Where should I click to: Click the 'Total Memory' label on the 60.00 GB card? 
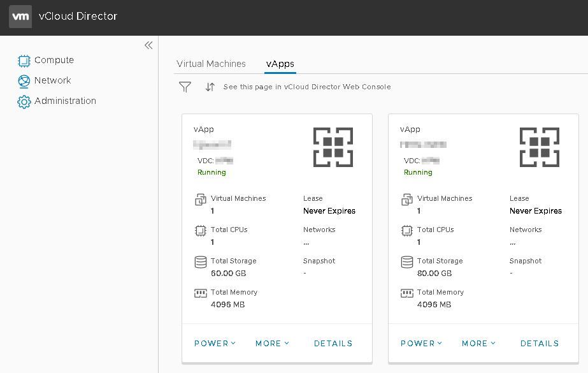[234, 292]
